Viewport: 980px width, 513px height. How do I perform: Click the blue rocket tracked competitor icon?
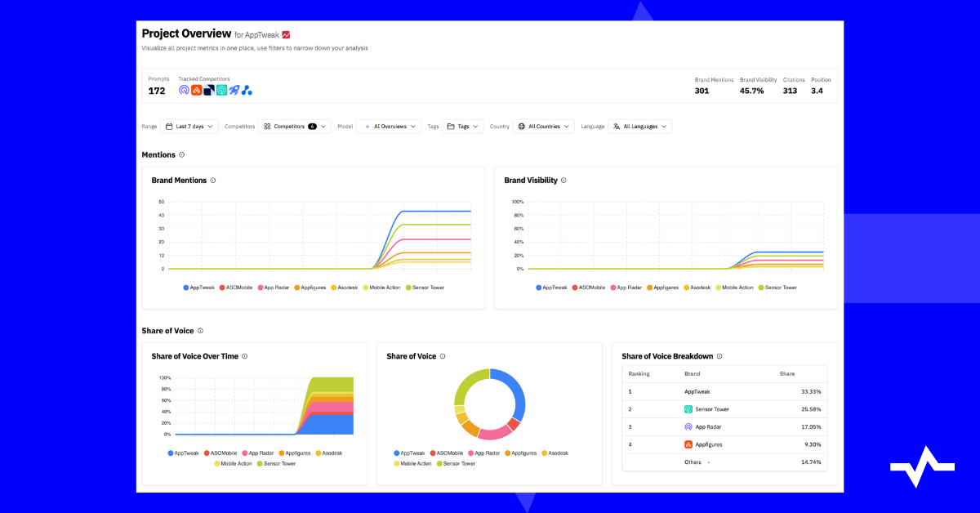(234, 90)
